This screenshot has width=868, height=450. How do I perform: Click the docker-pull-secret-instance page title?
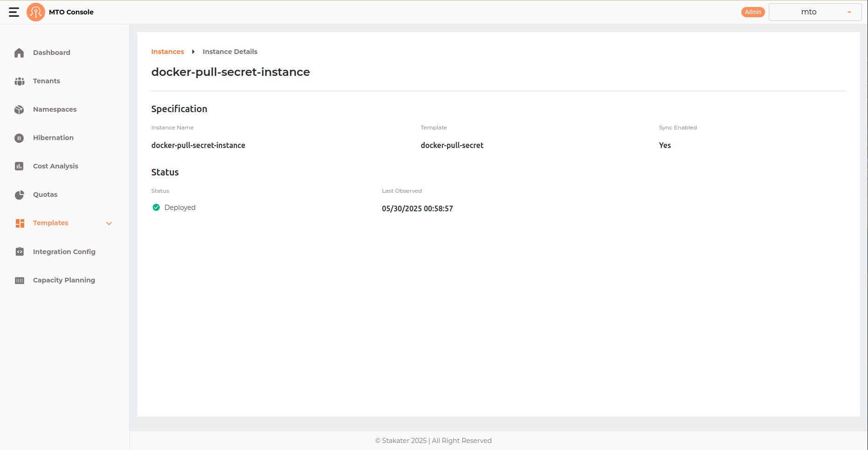click(230, 72)
